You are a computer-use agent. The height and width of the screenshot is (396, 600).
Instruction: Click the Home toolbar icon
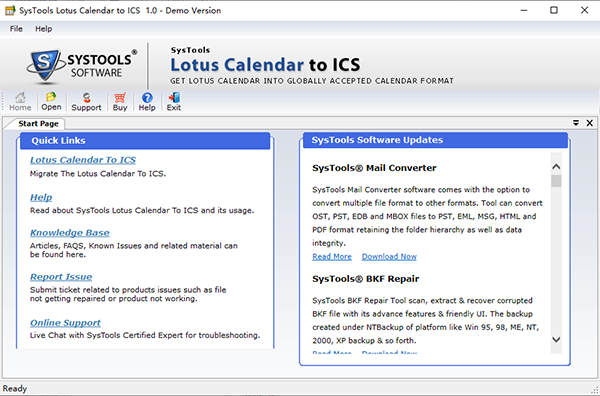click(20, 102)
